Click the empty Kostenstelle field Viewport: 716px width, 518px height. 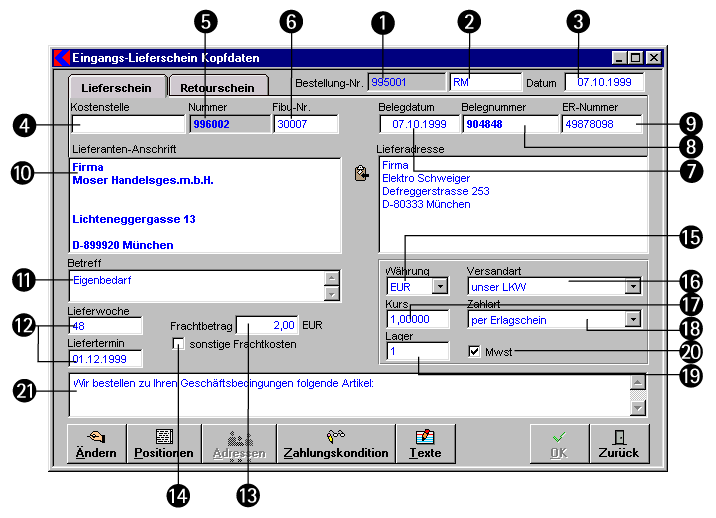point(127,124)
